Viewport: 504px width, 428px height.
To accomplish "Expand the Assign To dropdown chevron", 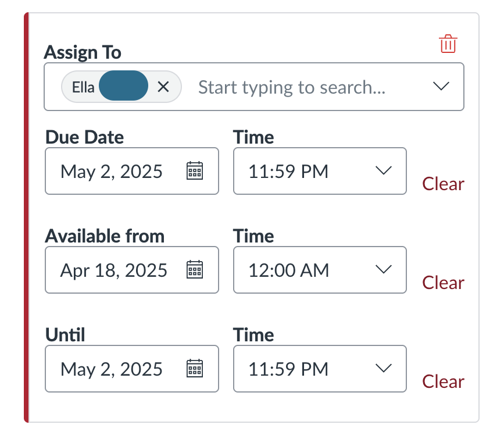I will 441,86.
